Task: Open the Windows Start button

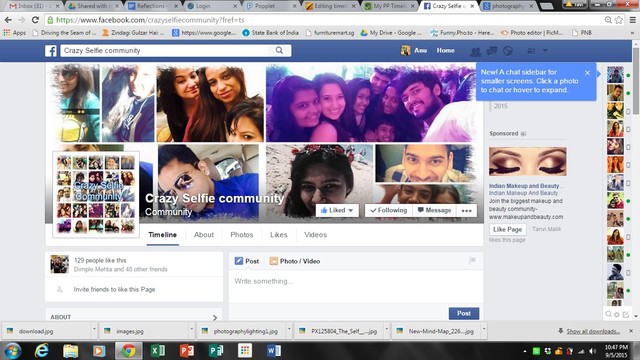Action: (12, 351)
